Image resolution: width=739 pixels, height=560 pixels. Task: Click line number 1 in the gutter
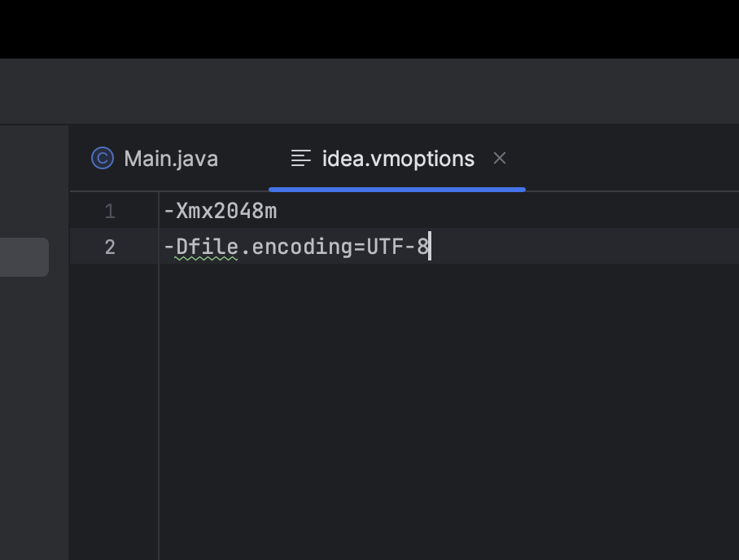click(110, 212)
